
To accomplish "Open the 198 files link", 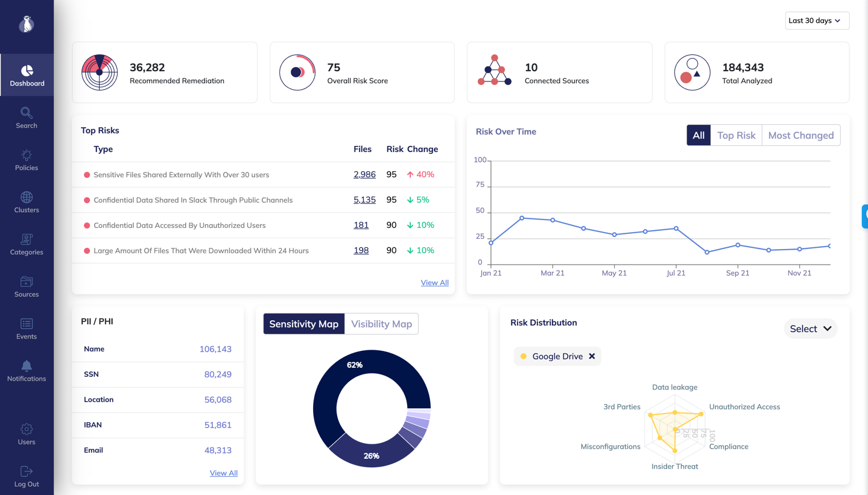I will coord(361,250).
